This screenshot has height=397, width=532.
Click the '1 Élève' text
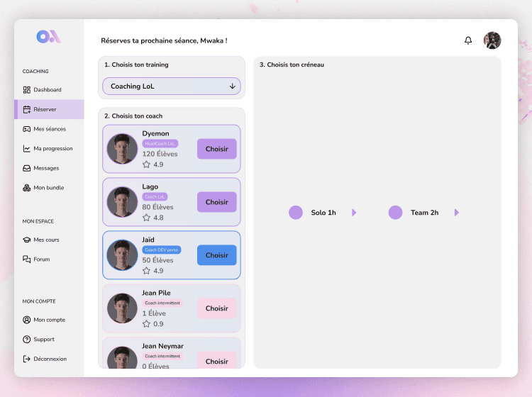click(154, 313)
